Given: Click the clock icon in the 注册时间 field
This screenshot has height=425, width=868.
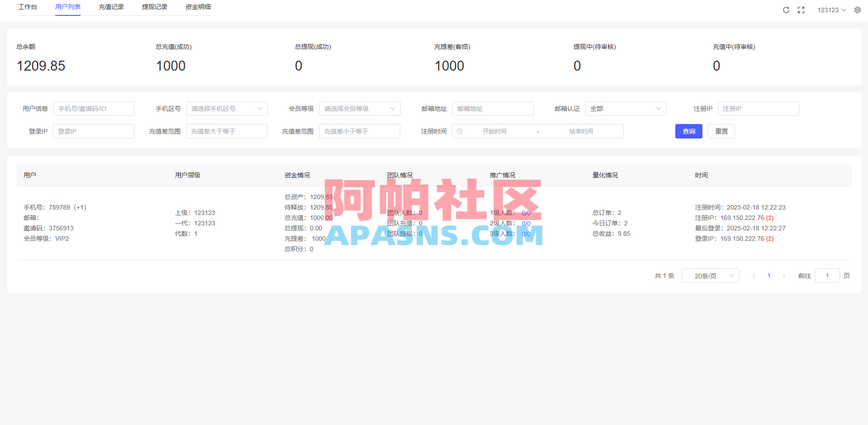Looking at the screenshot, I should coord(460,131).
